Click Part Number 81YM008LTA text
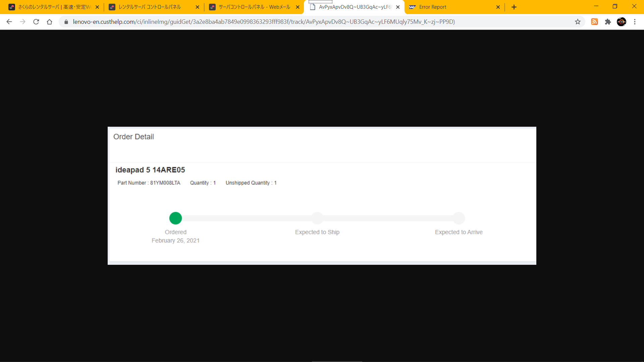This screenshot has width=644, height=362. [x=149, y=183]
